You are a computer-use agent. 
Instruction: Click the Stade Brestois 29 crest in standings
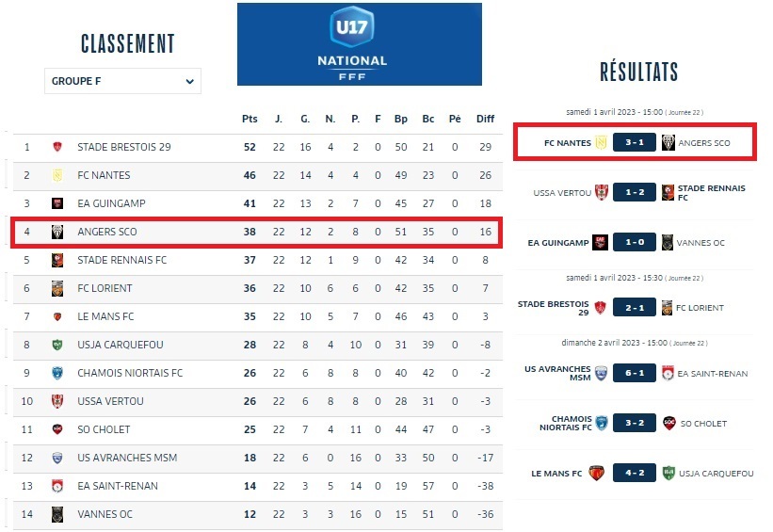pyautogui.click(x=57, y=147)
